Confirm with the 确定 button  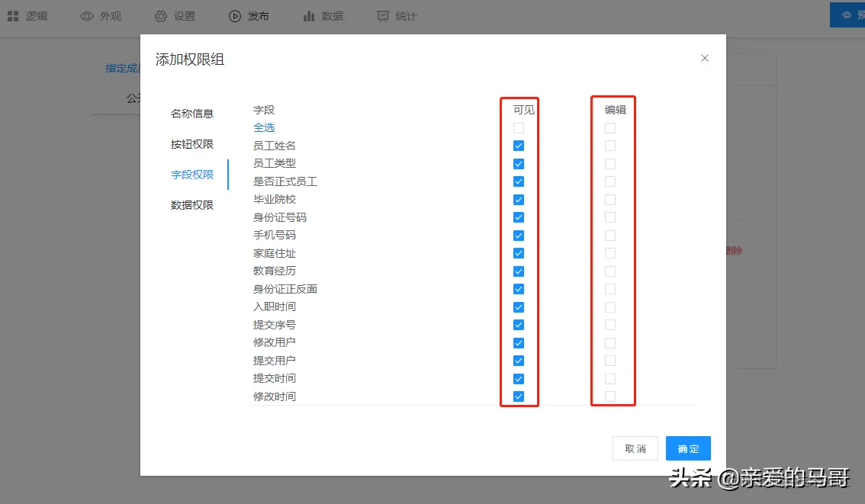(x=687, y=448)
